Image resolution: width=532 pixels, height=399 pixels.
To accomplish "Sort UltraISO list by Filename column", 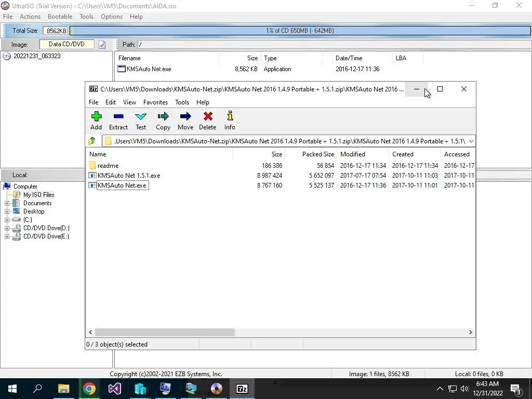I will [167, 58].
